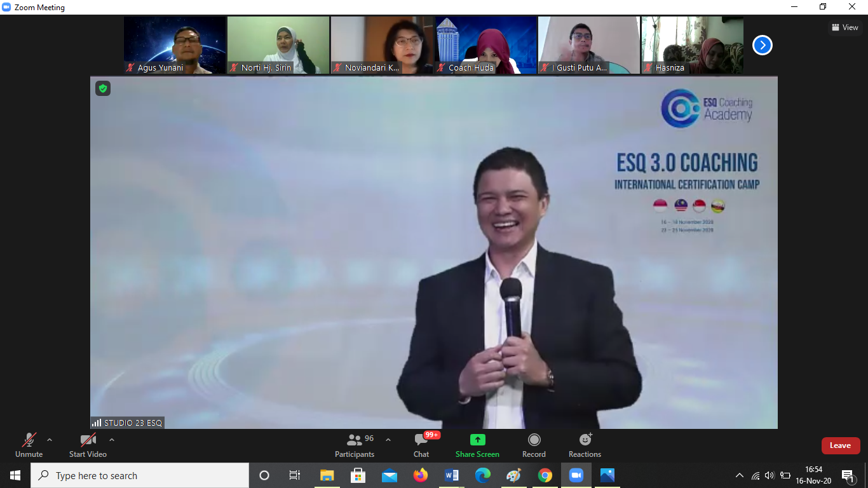Open the system tray volume control
868x488 pixels.
pos(770,475)
